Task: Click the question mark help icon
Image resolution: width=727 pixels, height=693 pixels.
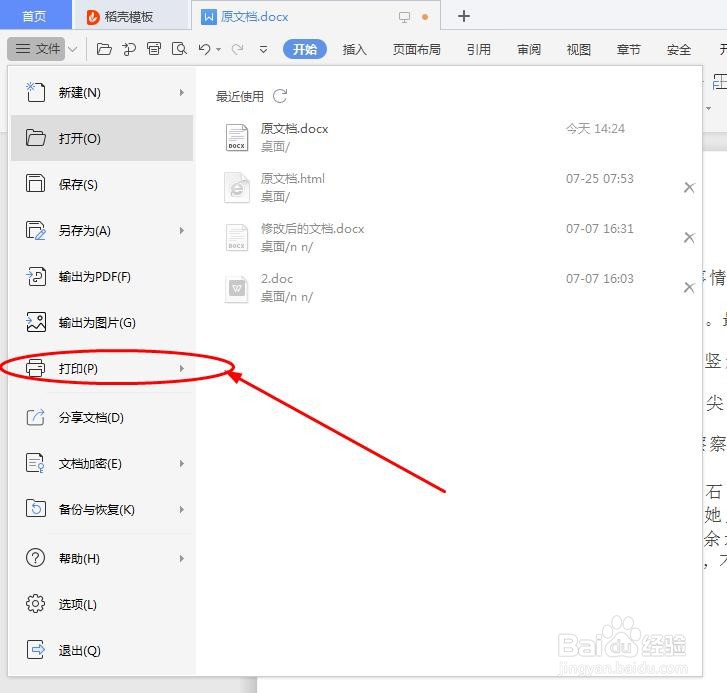Action: (36, 558)
